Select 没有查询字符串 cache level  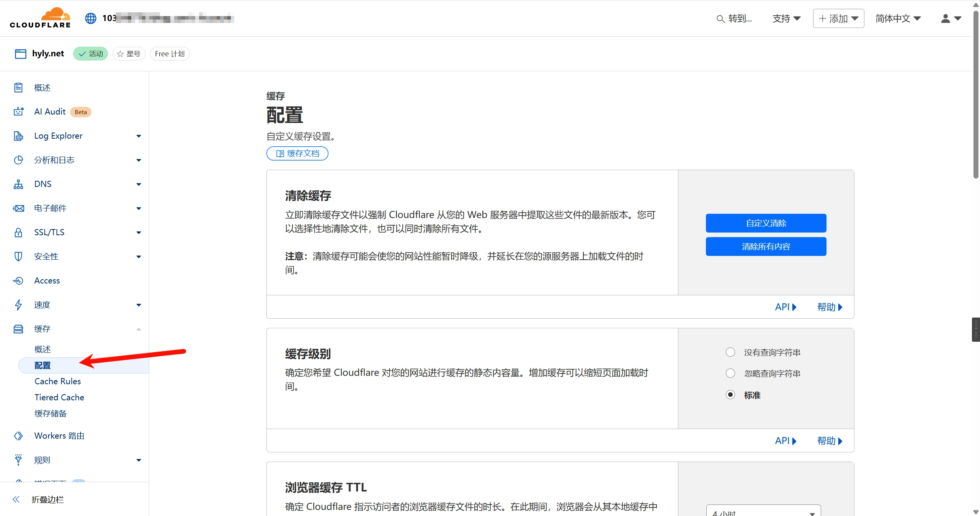[730, 352]
